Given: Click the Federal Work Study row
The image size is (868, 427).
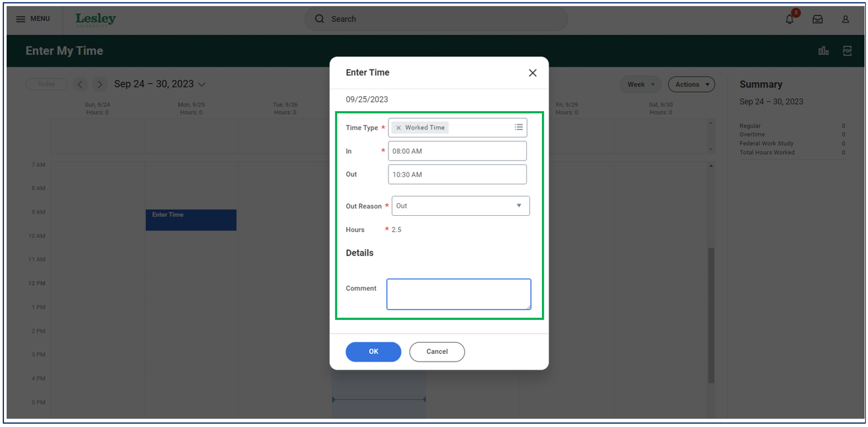Looking at the screenshot, I should (x=793, y=144).
